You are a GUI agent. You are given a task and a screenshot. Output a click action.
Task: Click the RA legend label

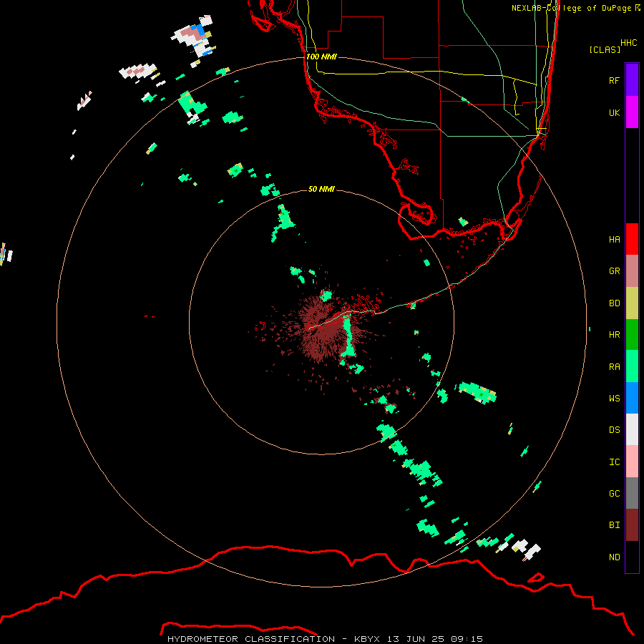pos(614,366)
